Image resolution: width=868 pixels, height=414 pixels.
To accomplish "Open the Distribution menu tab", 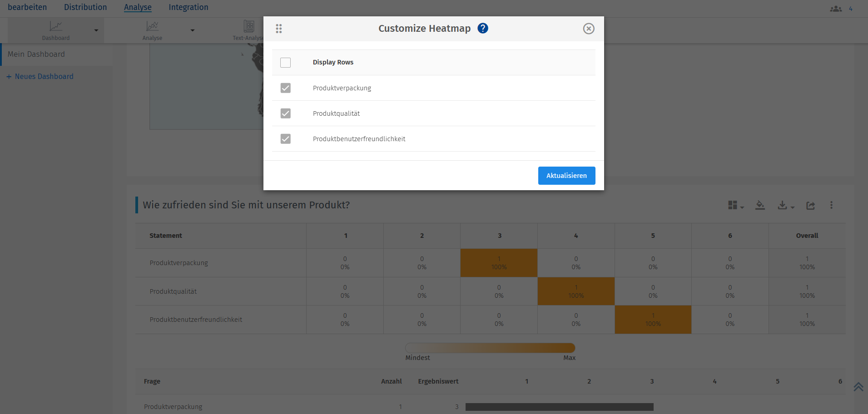I will (85, 7).
